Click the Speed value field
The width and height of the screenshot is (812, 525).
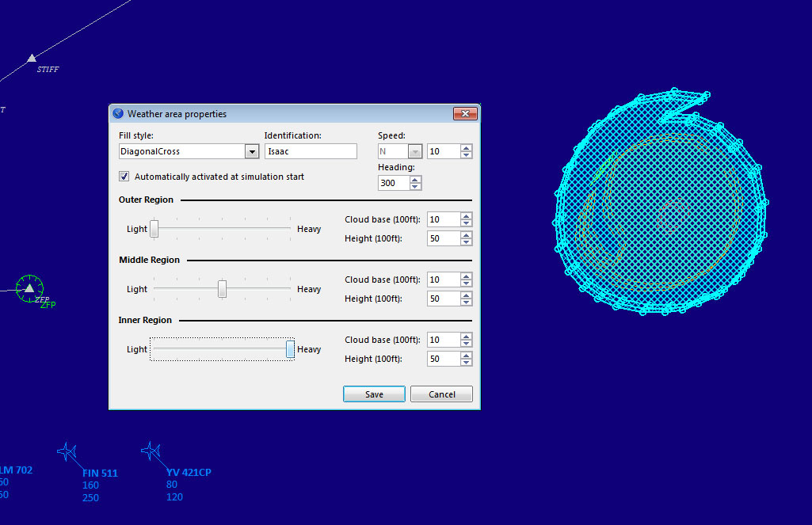click(444, 151)
